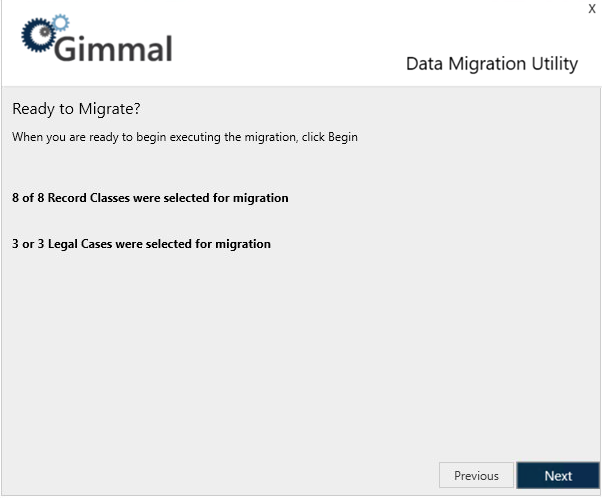Click the small blue gear above the logo
Screen dimensions: 602x500
point(59,20)
